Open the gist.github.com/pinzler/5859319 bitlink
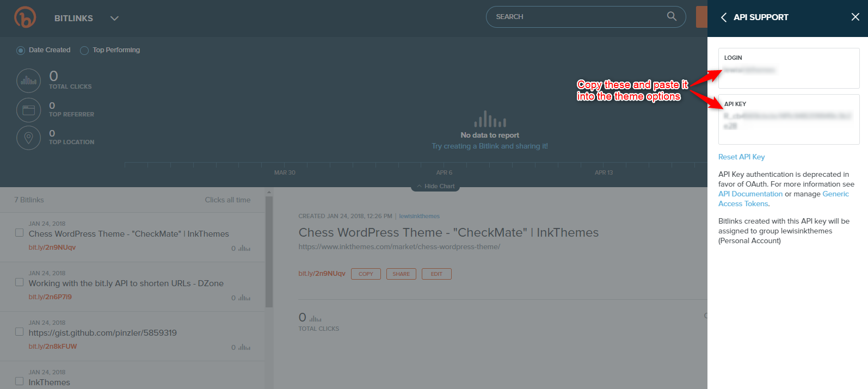 pos(103,333)
